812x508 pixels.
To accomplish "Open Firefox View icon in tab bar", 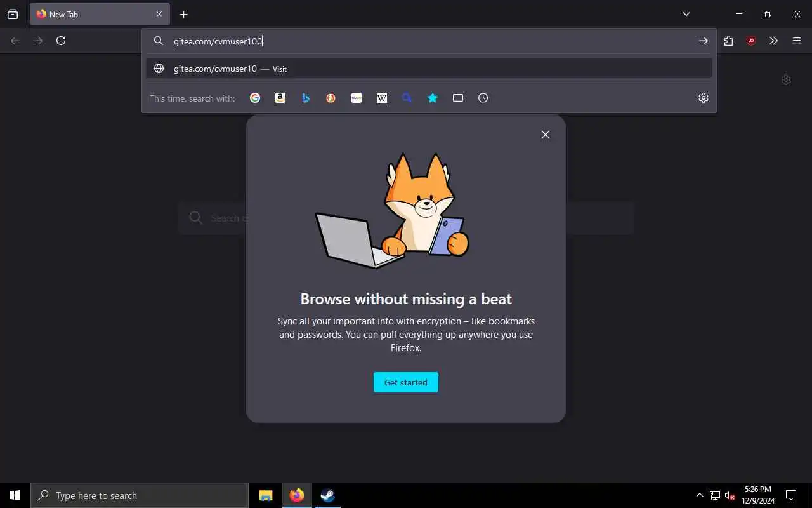I will tap(13, 14).
